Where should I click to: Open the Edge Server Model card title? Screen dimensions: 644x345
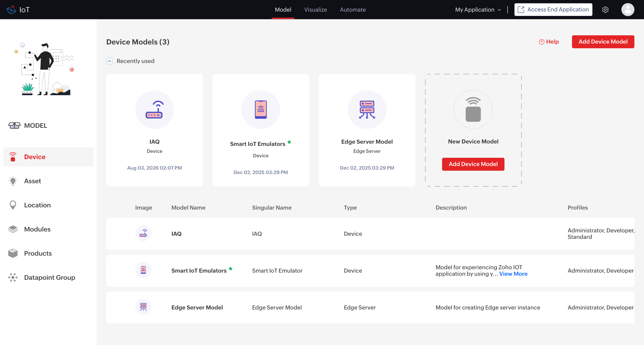pos(367,142)
